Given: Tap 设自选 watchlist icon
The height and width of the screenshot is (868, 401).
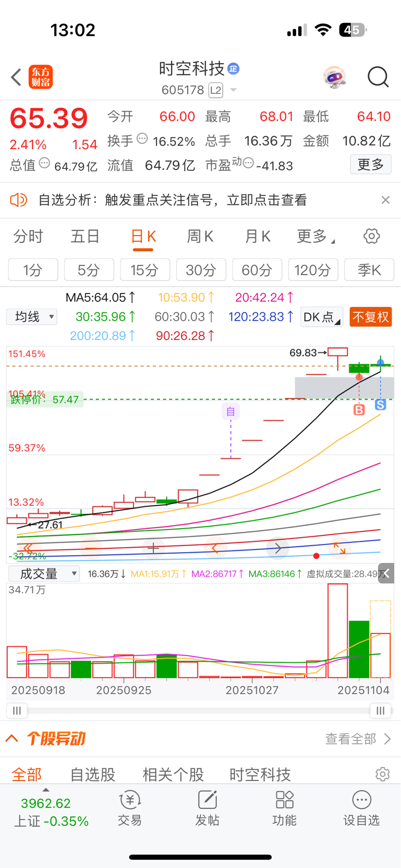Looking at the screenshot, I should pos(361,808).
